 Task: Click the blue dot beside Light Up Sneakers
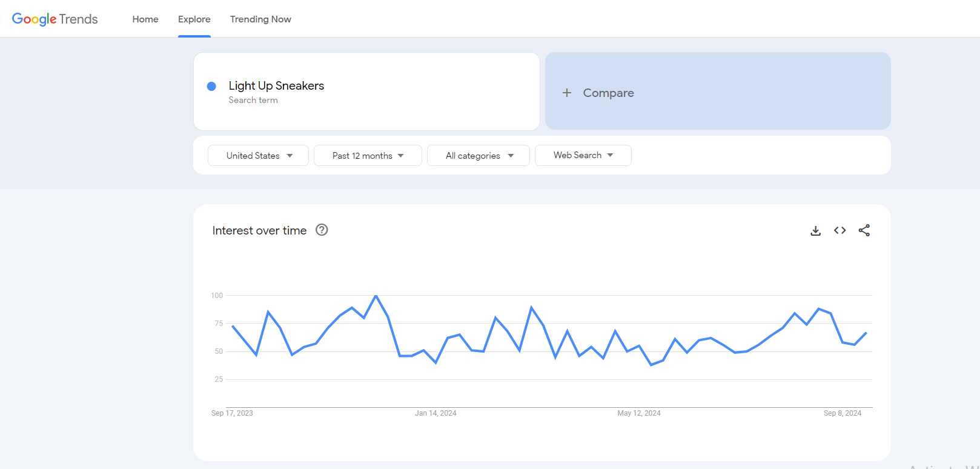point(211,87)
